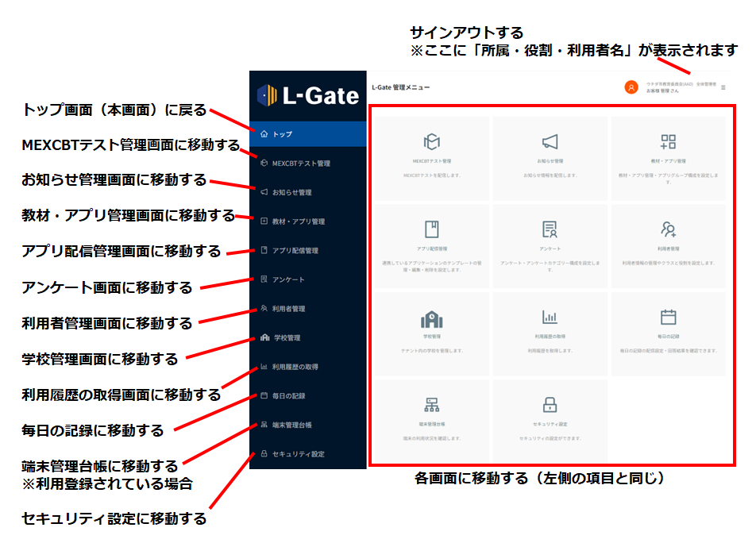Navigate to アンケート in the sidebar

click(x=307, y=279)
